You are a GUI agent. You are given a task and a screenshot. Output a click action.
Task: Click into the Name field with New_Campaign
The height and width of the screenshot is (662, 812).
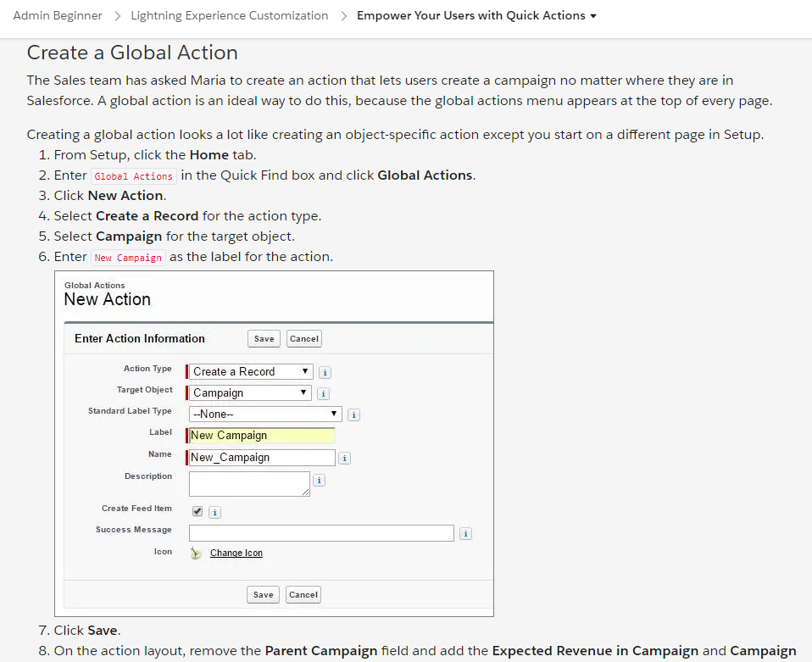tap(262, 458)
